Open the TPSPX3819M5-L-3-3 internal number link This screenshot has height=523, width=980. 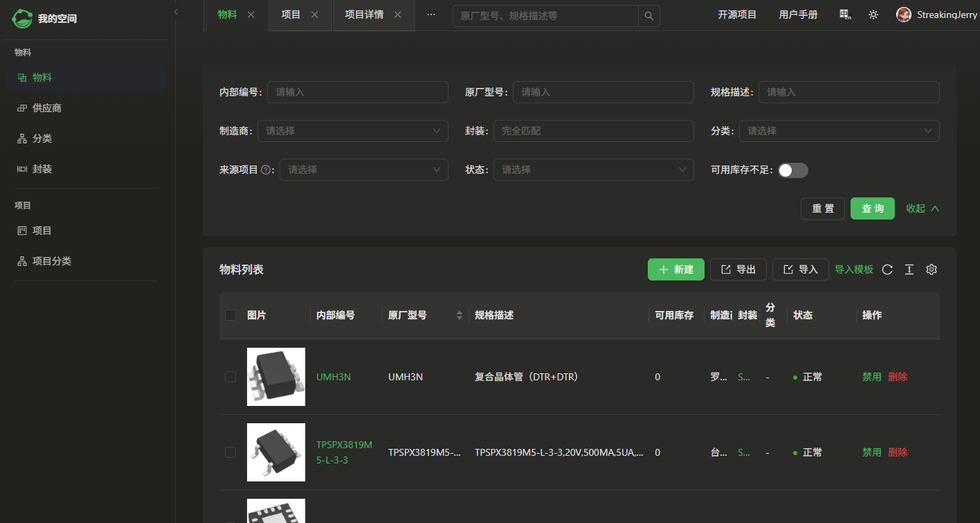[344, 452]
